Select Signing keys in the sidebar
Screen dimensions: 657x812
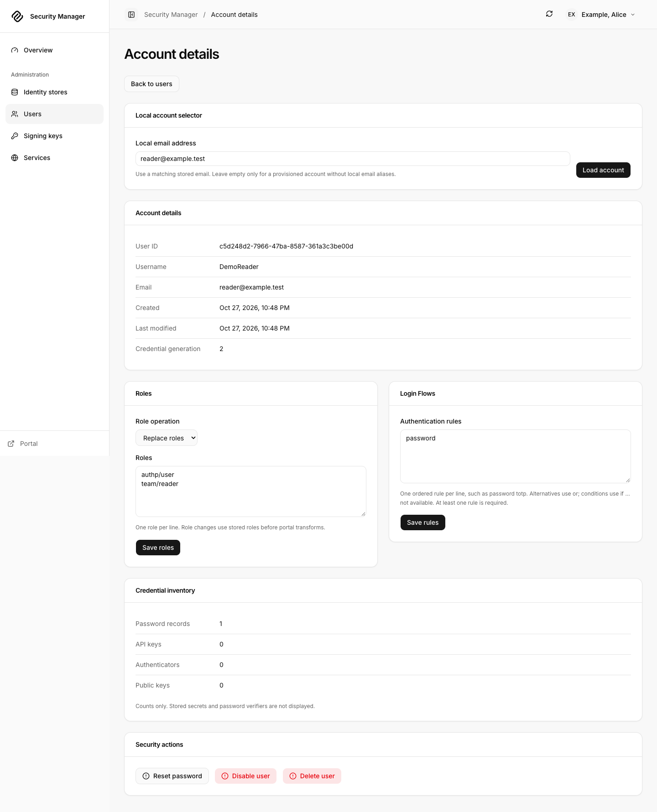55,136
